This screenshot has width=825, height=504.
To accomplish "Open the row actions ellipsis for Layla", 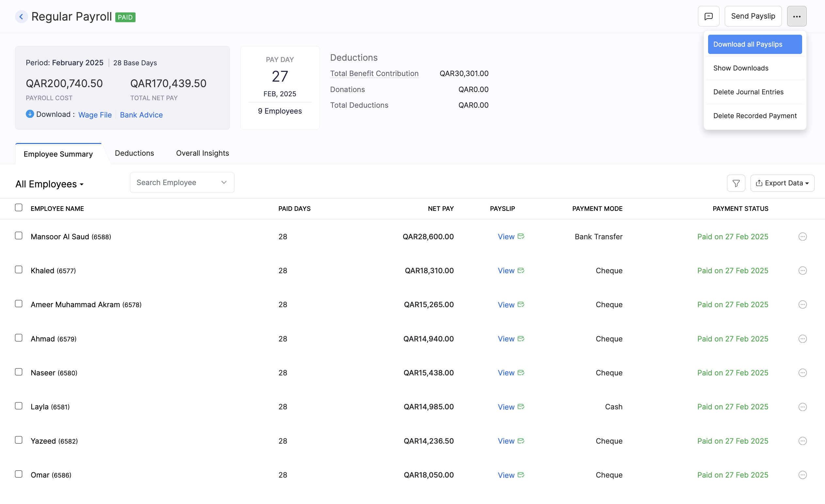I will (x=802, y=407).
